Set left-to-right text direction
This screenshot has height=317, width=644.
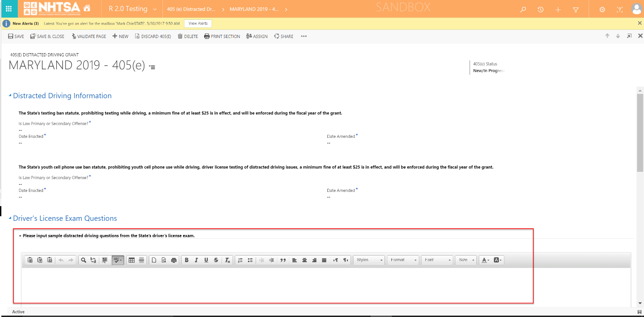(x=336, y=260)
